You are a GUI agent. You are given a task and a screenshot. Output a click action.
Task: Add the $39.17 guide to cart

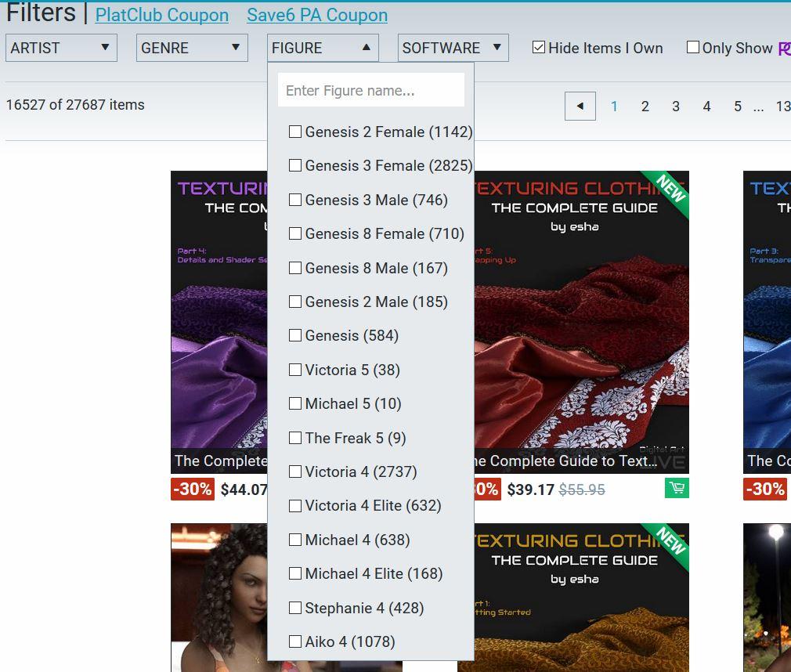tap(677, 488)
